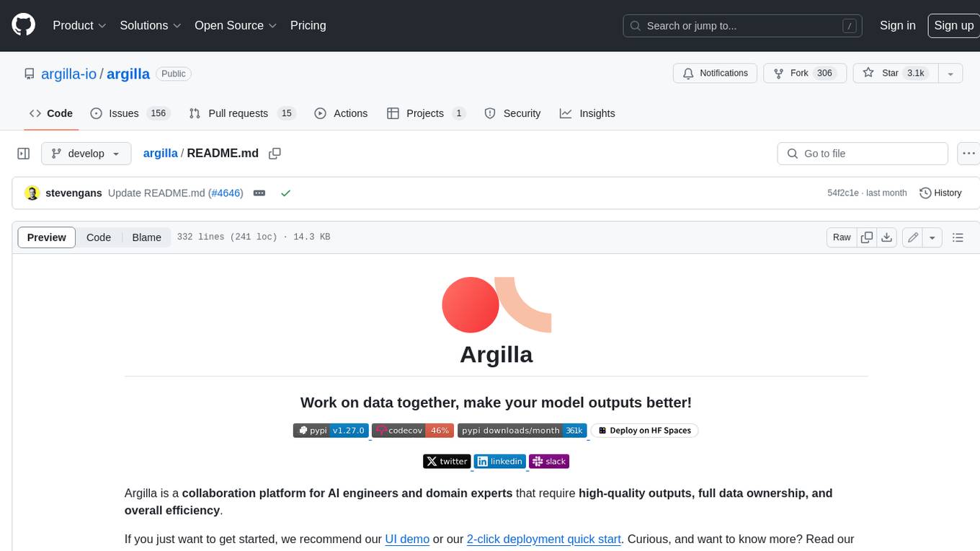
Task: Open the Security tab
Action: (512, 113)
